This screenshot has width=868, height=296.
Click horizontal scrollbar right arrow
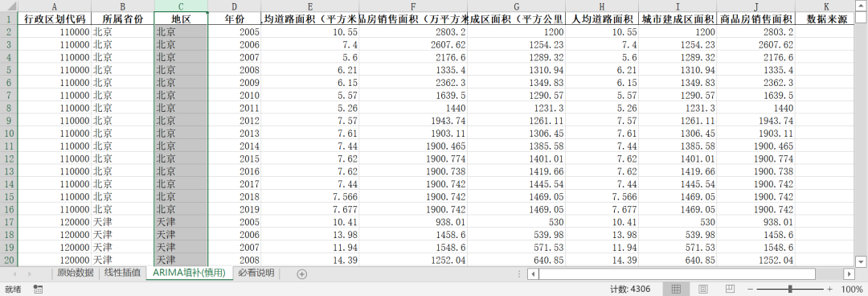[850, 273]
